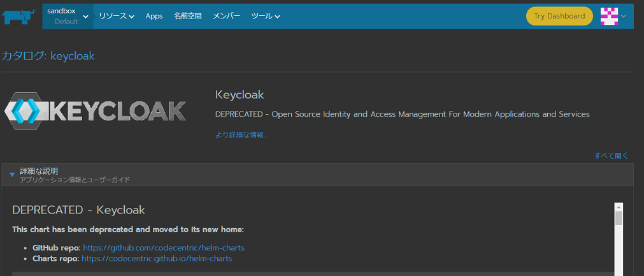Go to the Apps page

click(154, 17)
